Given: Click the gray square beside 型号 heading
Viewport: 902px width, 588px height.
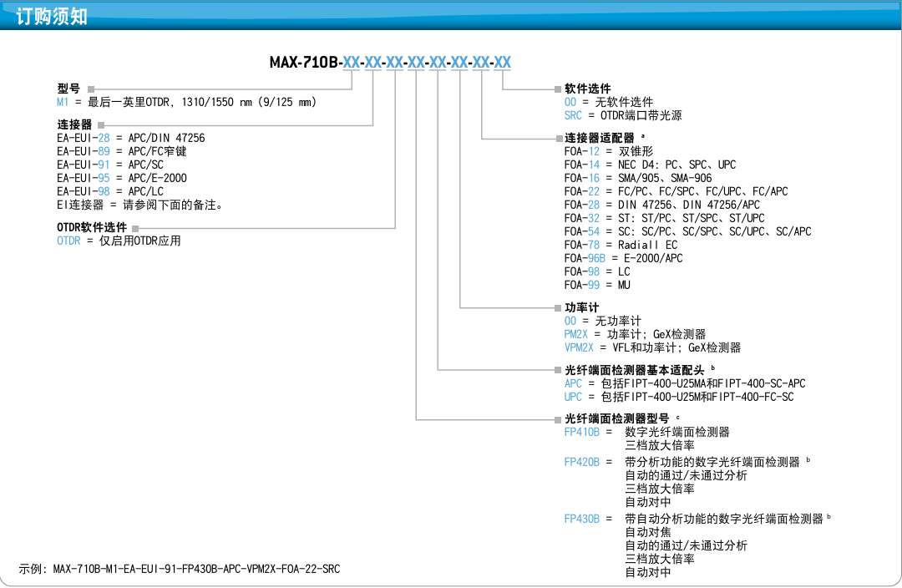Looking at the screenshot, I should pos(90,88).
